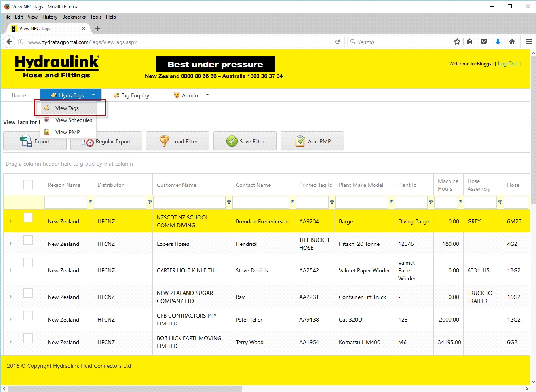This screenshot has width=536, height=392.
Task: Expand the BOB HICK EARTHMOVING row details
Action: 10,342
